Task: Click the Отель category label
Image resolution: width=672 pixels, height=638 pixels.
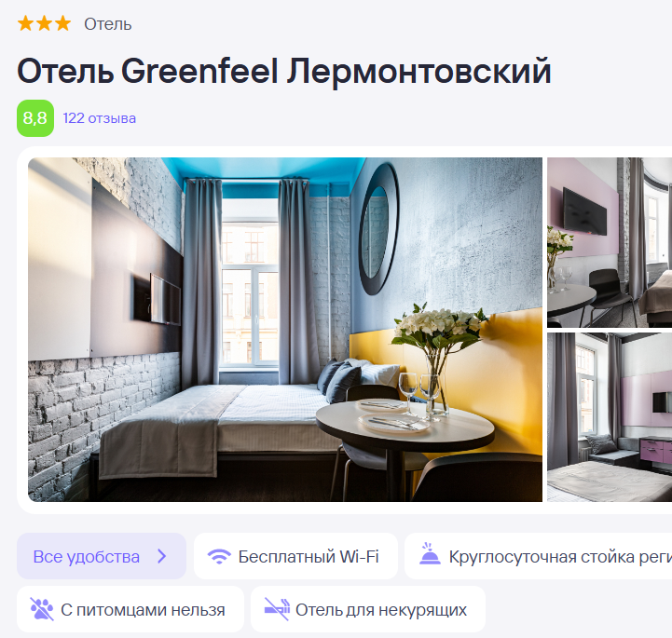Action: click(107, 24)
